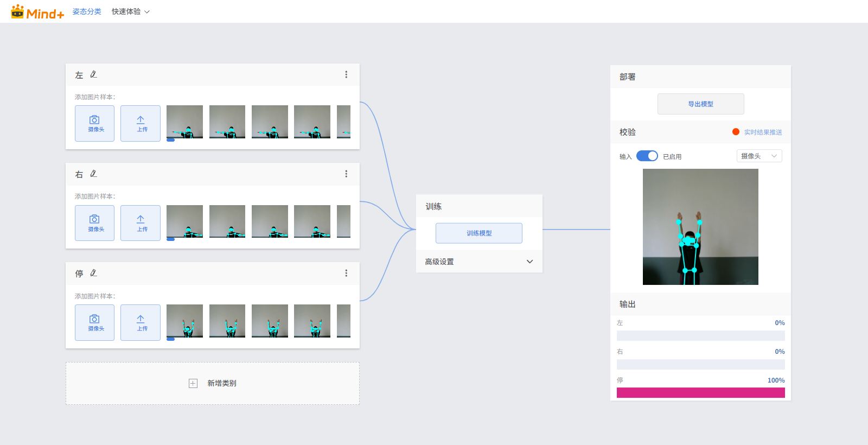This screenshot has width=868, height=445.
Task: Click the 训练 panel heading
Action: click(433, 206)
